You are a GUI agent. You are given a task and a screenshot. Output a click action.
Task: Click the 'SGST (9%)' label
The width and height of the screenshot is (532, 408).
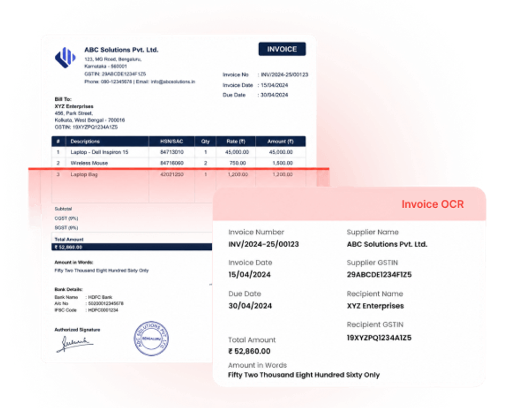(x=66, y=227)
